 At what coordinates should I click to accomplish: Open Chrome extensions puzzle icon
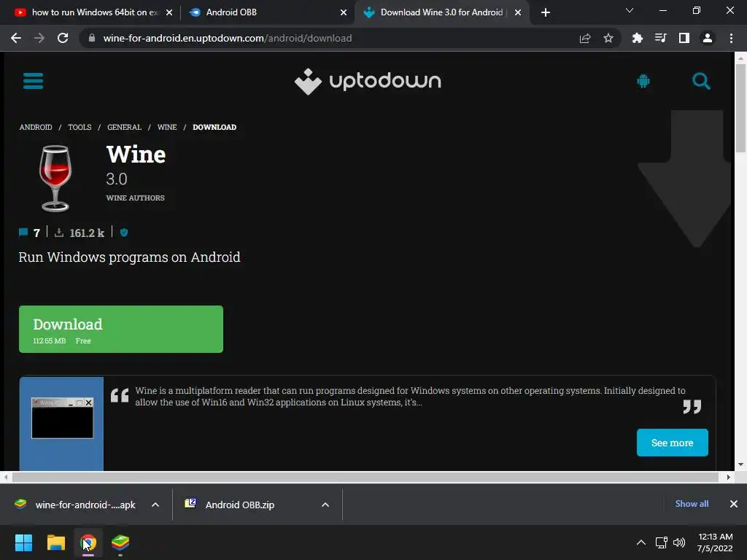[x=638, y=38]
